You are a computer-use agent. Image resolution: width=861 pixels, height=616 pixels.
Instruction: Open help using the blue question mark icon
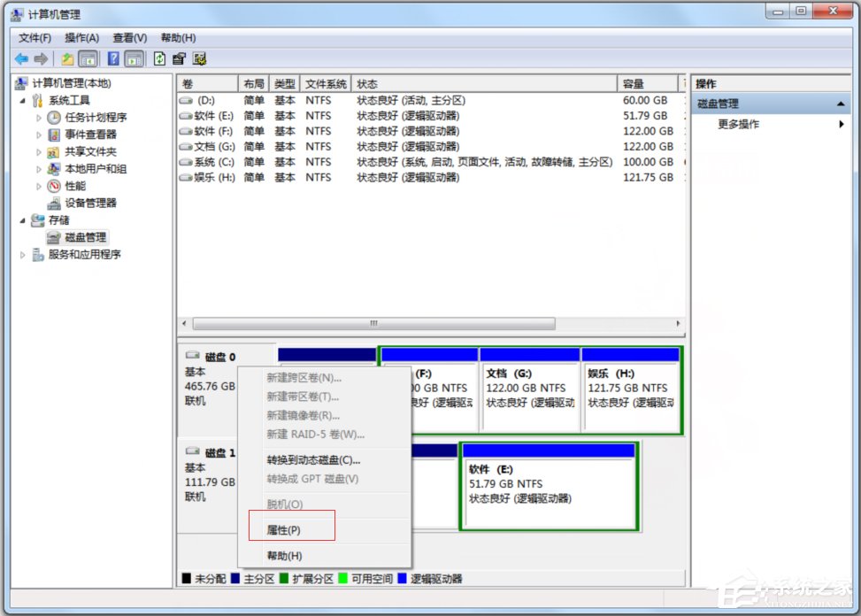point(112,58)
